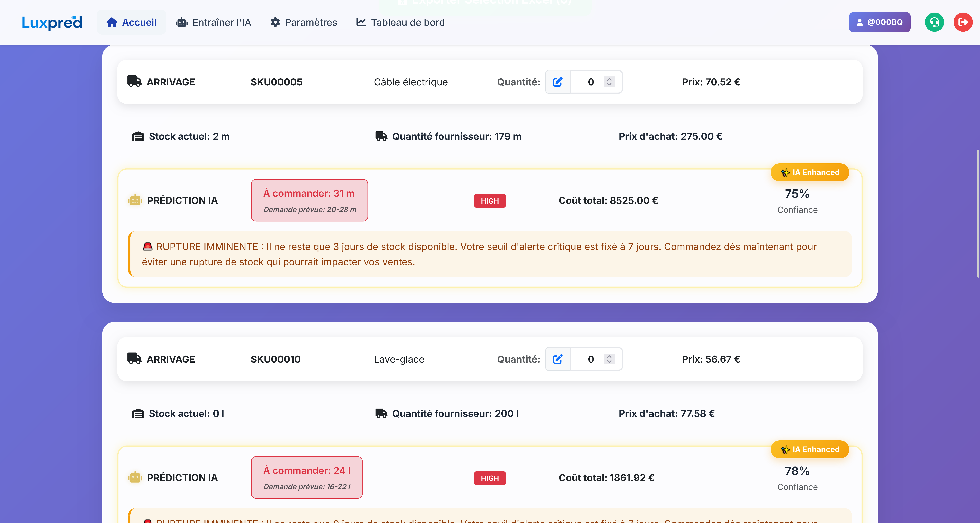
Task: Open the Paramètres settings page
Action: 304,22
